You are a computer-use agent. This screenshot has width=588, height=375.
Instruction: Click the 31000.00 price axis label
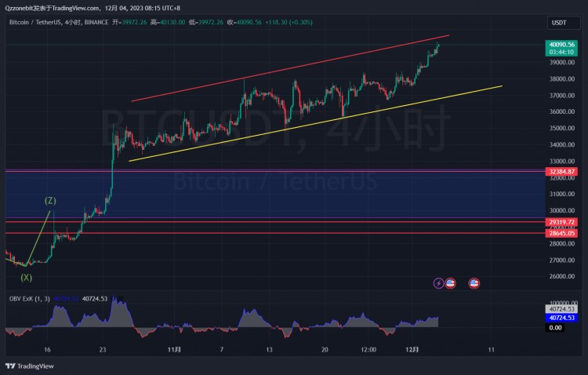tap(562, 194)
